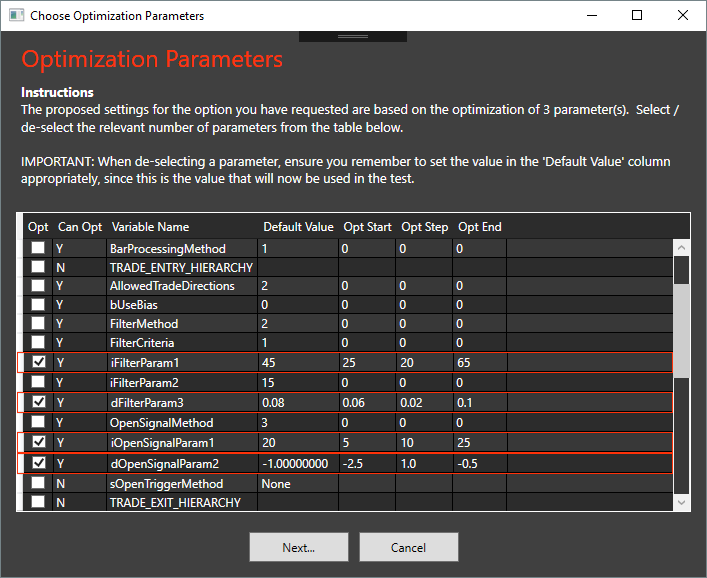Click the Opt End column header
The width and height of the screenshot is (707, 578).
(x=480, y=227)
